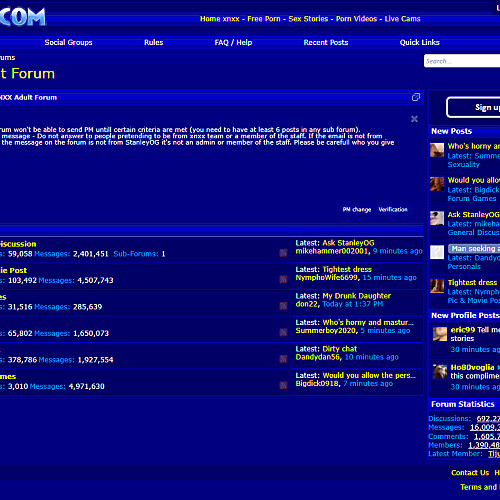The height and width of the screenshot is (500, 500).
Task: Open RSS feed icon for the 285,639 messages forum
Action: pyautogui.click(x=283, y=306)
